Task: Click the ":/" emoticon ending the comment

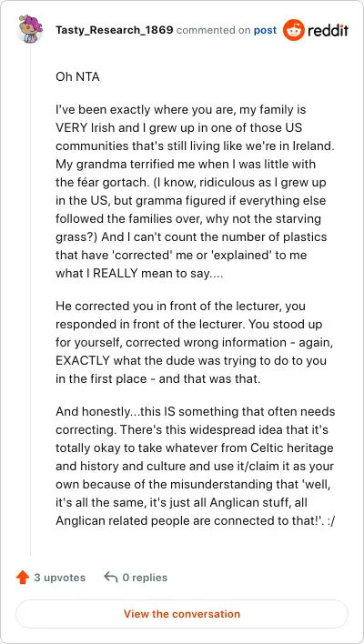Action: (x=330, y=520)
